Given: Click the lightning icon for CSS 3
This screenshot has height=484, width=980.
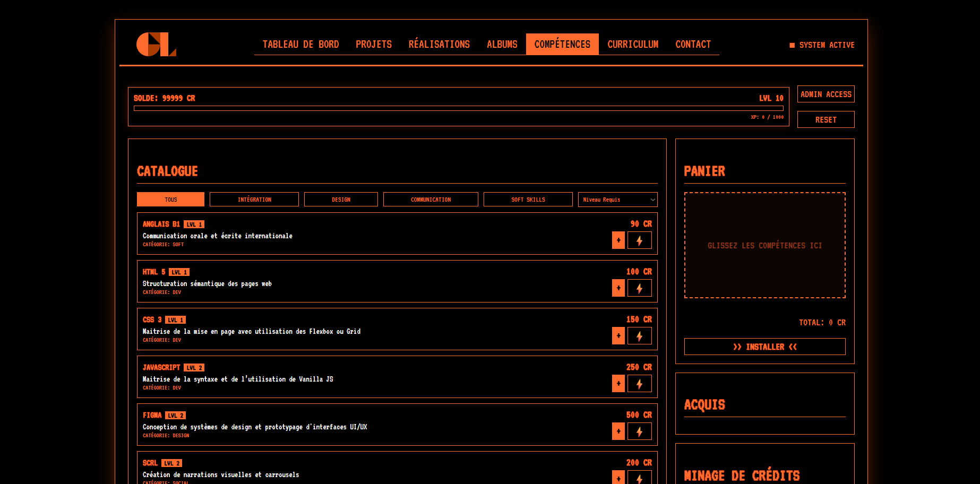Looking at the screenshot, I should point(640,336).
